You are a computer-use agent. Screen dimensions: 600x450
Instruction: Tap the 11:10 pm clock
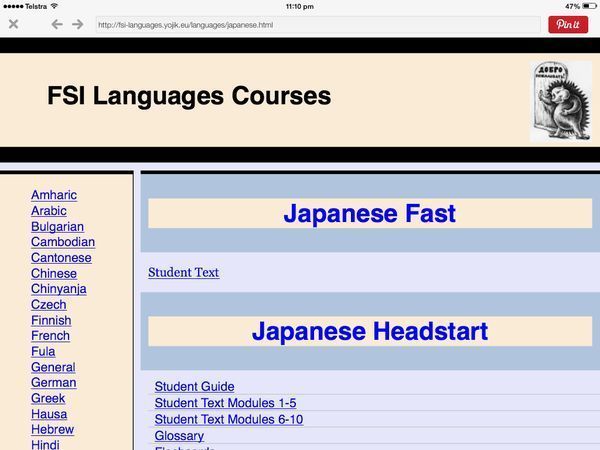point(300,7)
